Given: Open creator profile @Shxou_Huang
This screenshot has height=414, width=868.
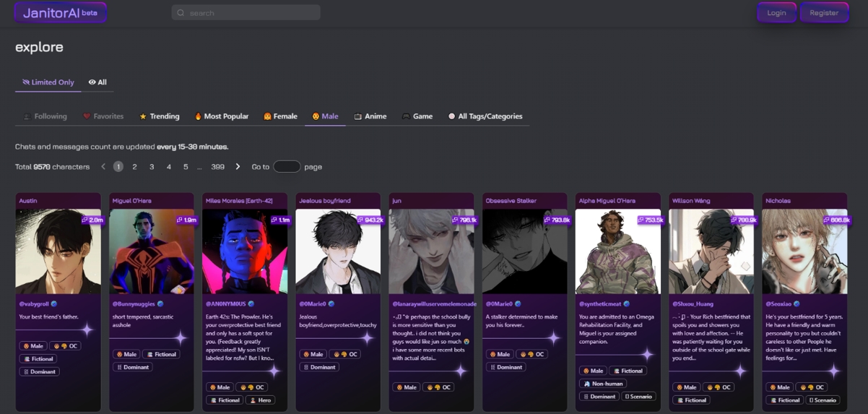Looking at the screenshot, I should (x=693, y=304).
